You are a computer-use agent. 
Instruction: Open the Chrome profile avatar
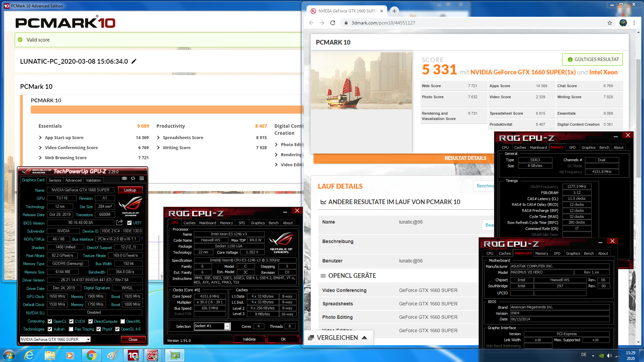(x=623, y=23)
